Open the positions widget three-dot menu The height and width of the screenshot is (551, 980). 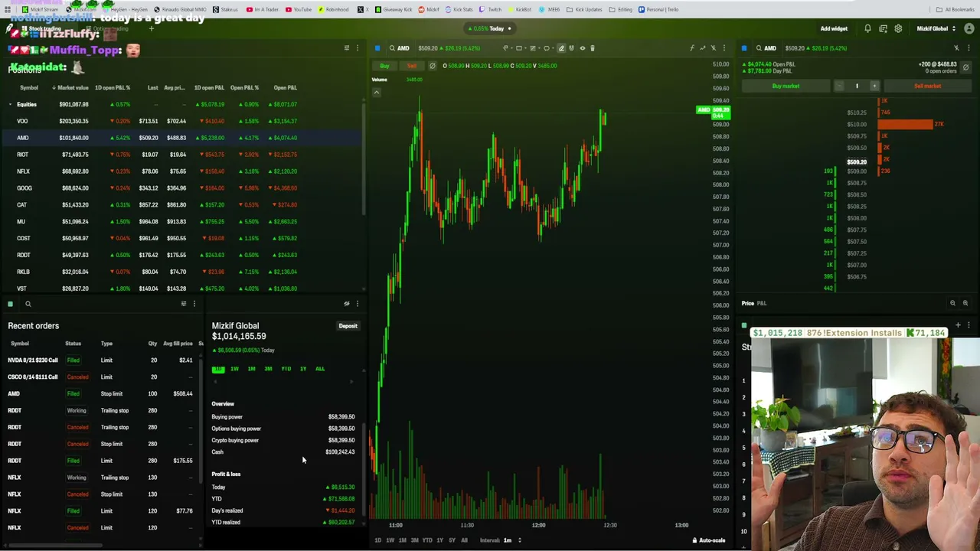click(x=357, y=48)
